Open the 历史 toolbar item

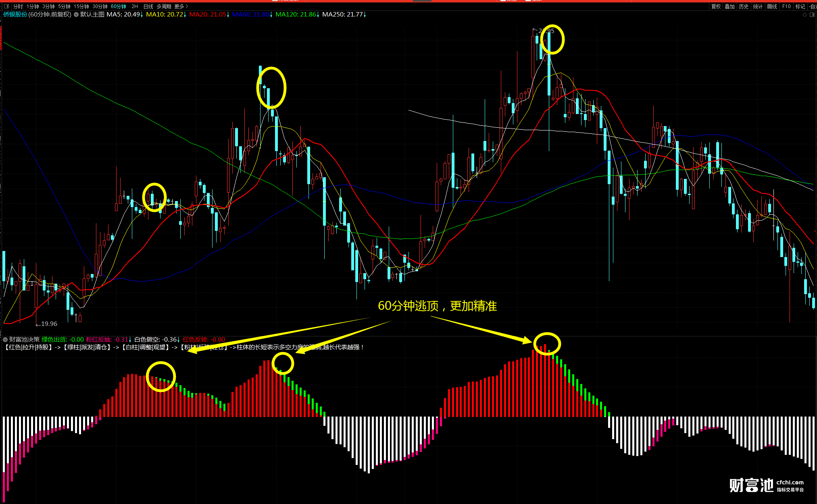click(744, 6)
